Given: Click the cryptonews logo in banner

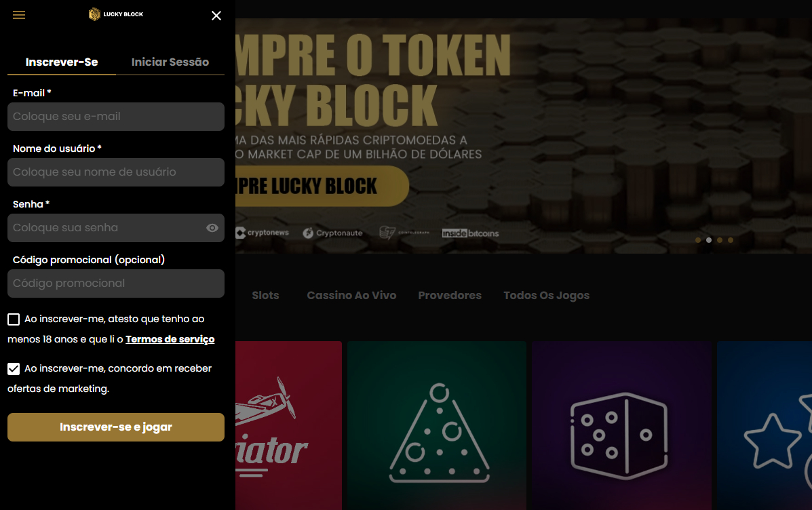Looking at the screenshot, I should coord(262,233).
